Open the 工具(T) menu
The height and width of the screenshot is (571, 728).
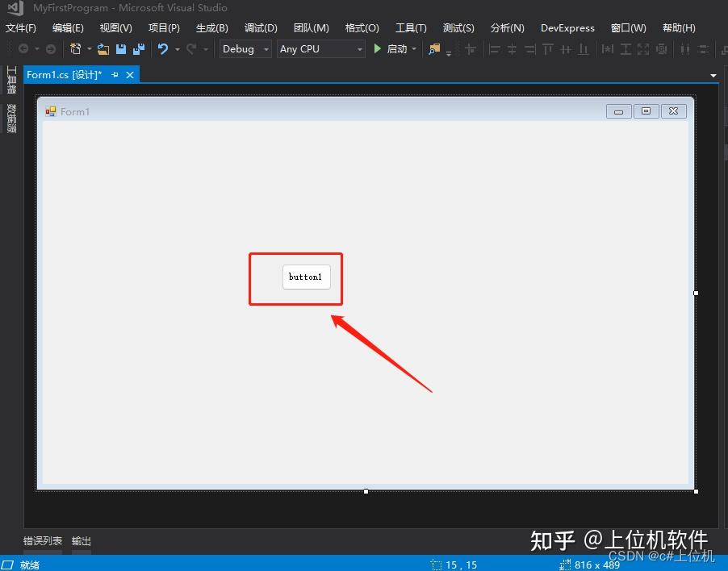pos(411,28)
